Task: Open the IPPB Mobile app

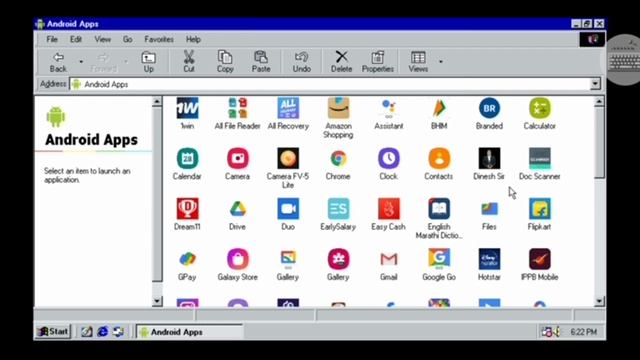Action: 540,259
